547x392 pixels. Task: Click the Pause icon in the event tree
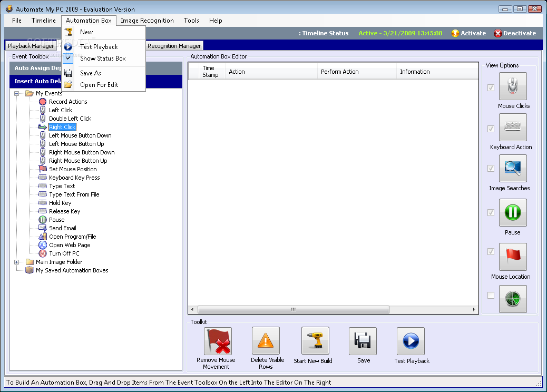pos(43,220)
